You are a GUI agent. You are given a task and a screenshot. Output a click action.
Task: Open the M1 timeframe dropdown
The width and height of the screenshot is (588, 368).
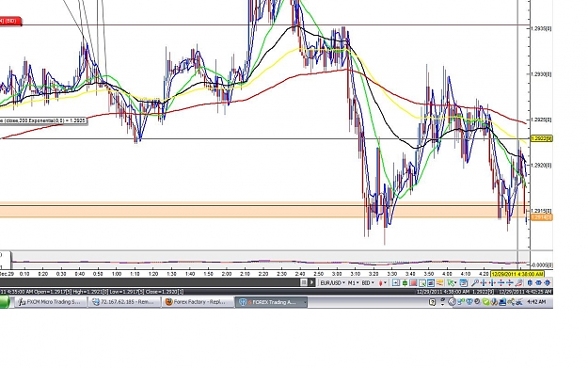[354, 283]
